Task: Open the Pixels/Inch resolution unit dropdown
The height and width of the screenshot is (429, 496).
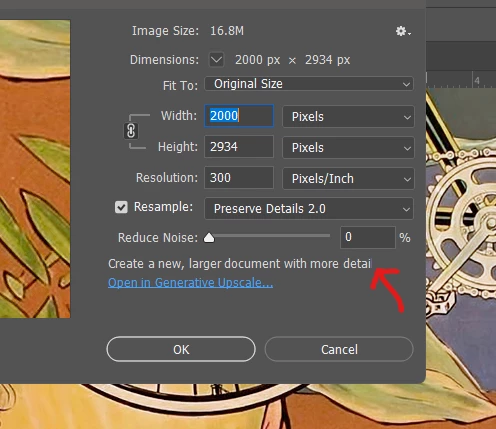Action: coord(348,178)
